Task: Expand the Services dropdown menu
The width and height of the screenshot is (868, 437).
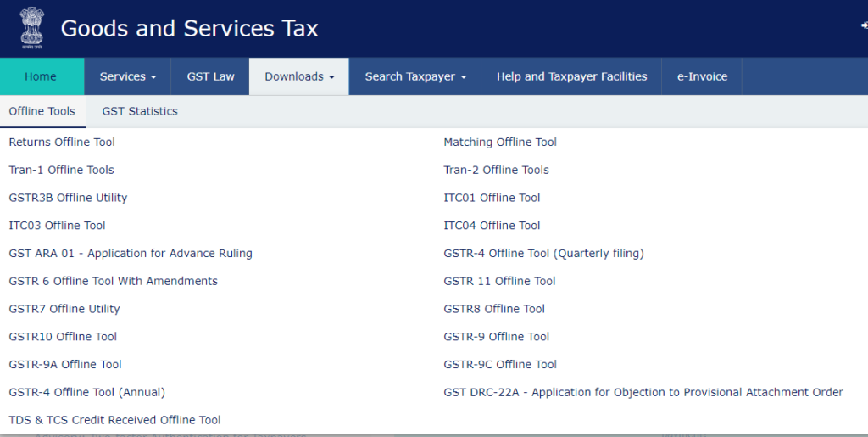Action: 128,76
